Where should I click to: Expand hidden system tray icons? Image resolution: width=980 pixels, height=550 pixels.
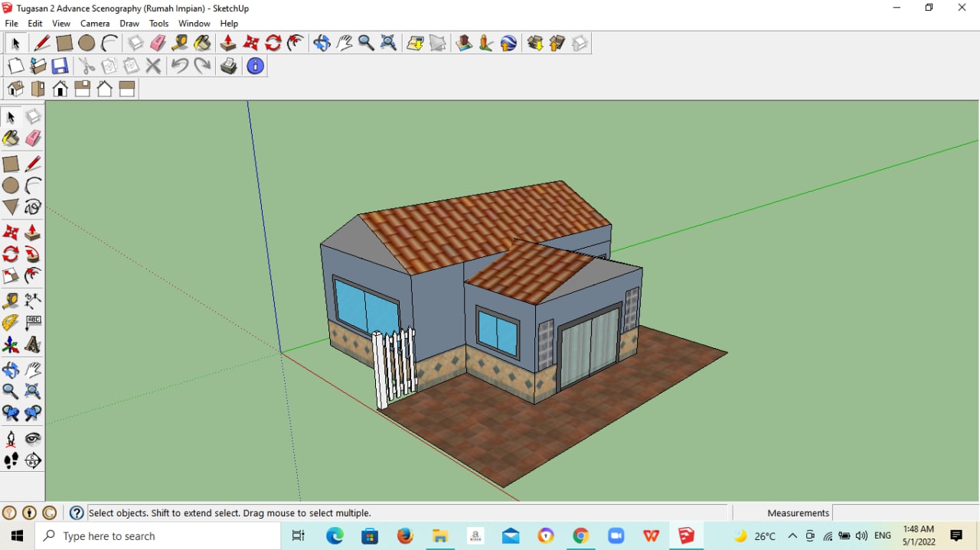792,536
